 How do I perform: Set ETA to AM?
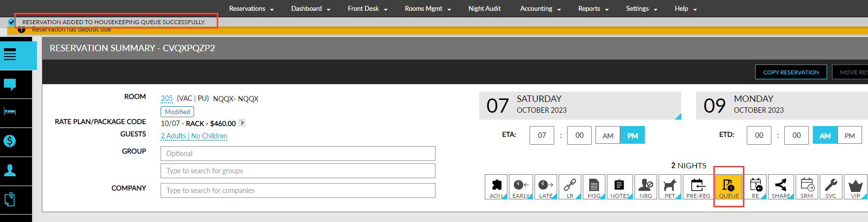point(608,135)
